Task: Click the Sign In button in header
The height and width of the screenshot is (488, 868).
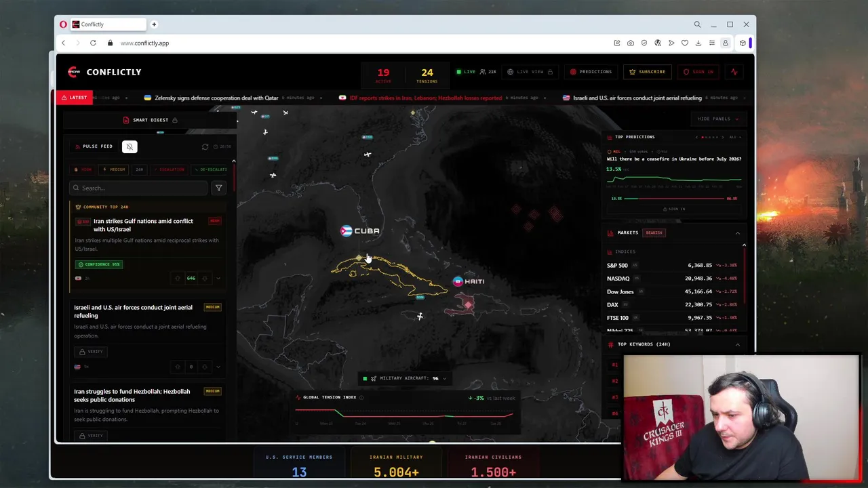Action: [698, 72]
